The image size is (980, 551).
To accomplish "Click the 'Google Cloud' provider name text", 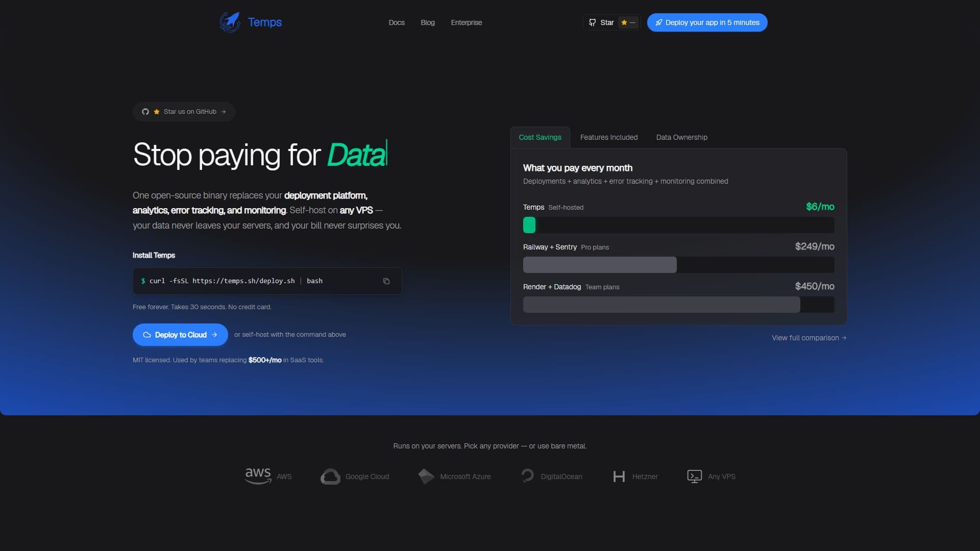I will [367, 477].
